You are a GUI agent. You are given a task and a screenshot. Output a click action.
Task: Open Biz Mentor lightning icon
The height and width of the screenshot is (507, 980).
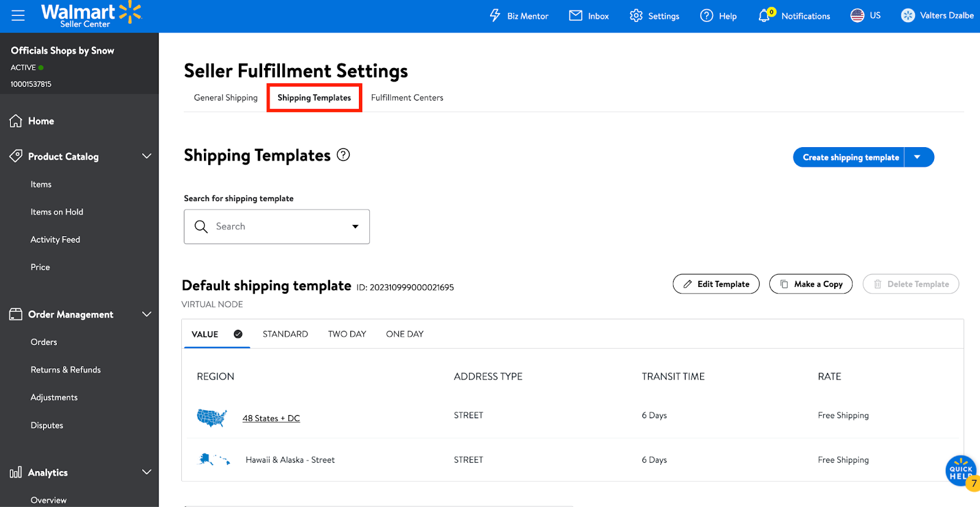(495, 15)
